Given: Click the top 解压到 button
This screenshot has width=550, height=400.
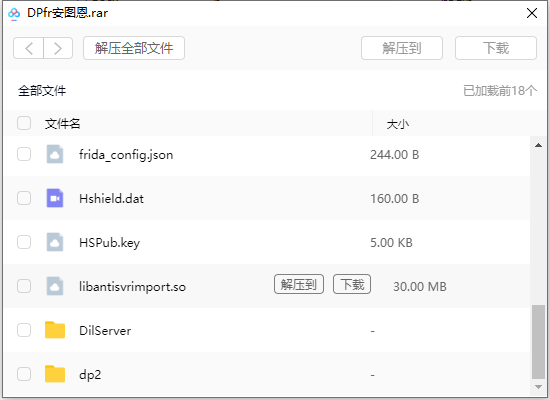Looking at the screenshot, I should point(402,48).
